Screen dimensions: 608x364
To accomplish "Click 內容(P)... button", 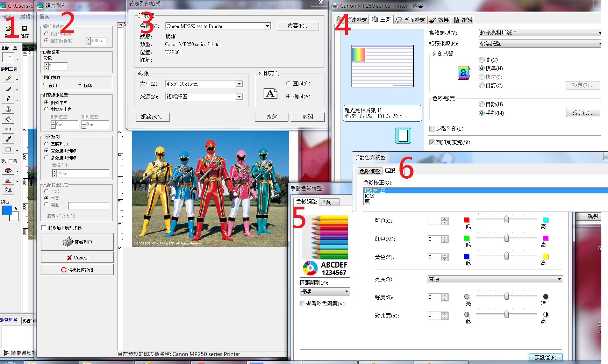I will (x=298, y=26).
